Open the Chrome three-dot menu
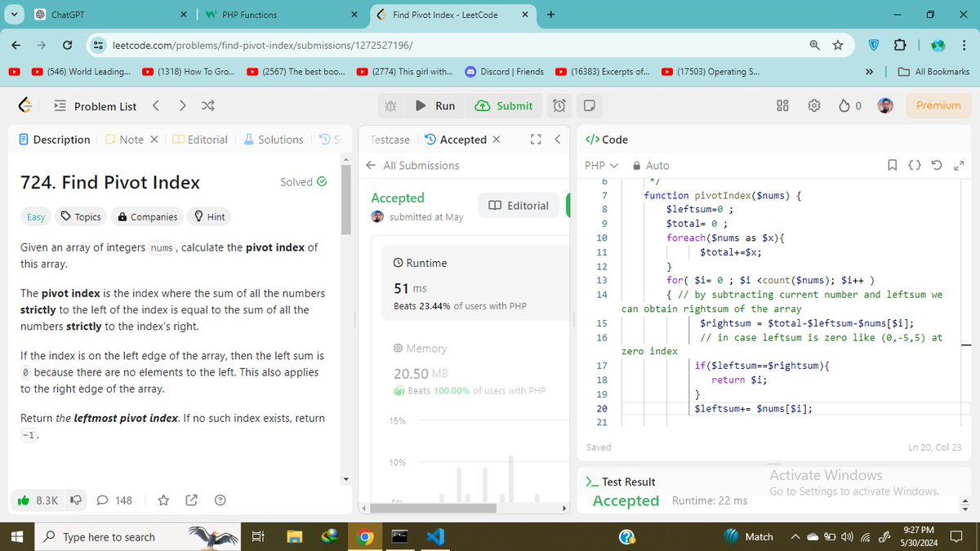 (x=963, y=45)
